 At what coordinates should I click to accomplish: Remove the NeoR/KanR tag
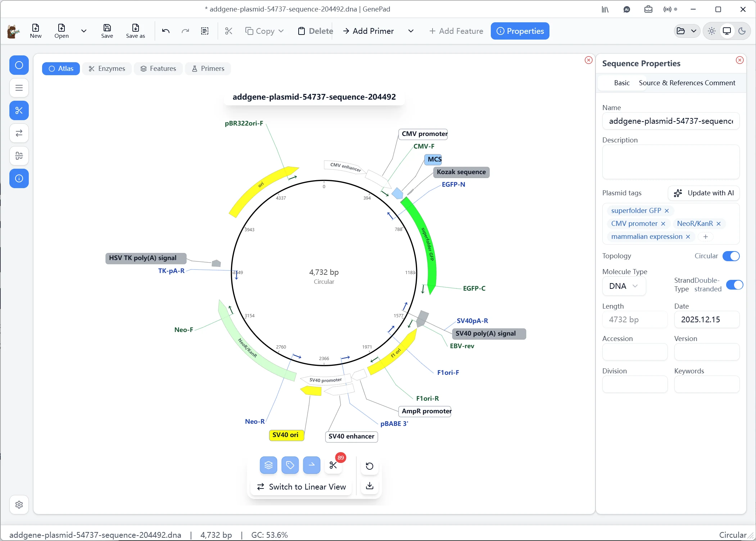(x=719, y=224)
